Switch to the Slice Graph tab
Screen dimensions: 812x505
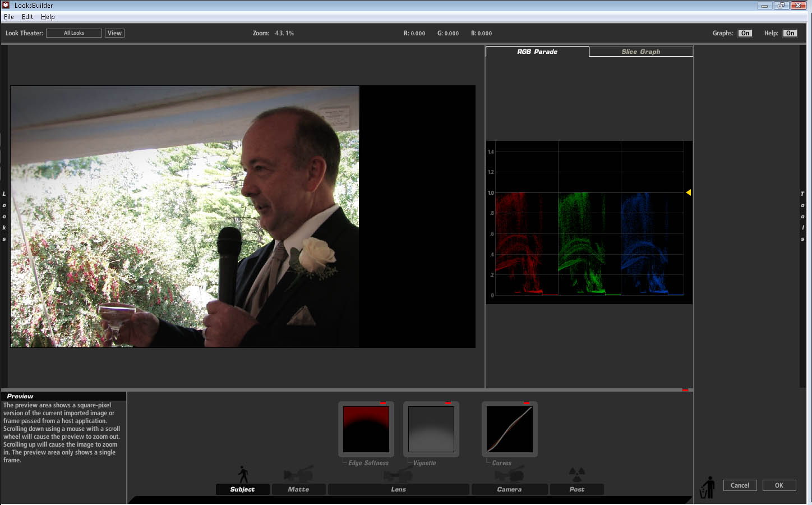point(640,52)
